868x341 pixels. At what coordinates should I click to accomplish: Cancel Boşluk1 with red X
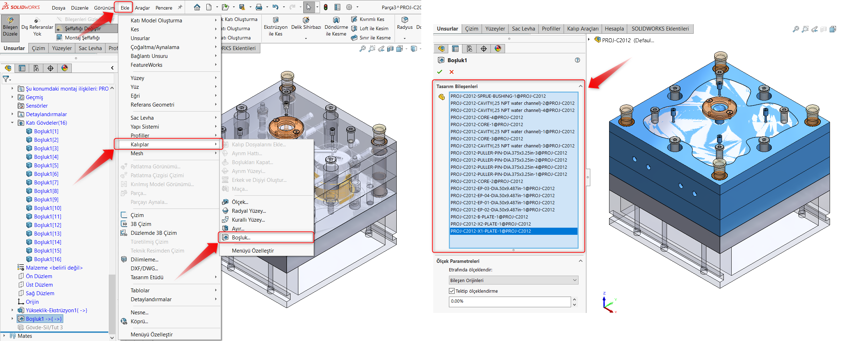451,72
